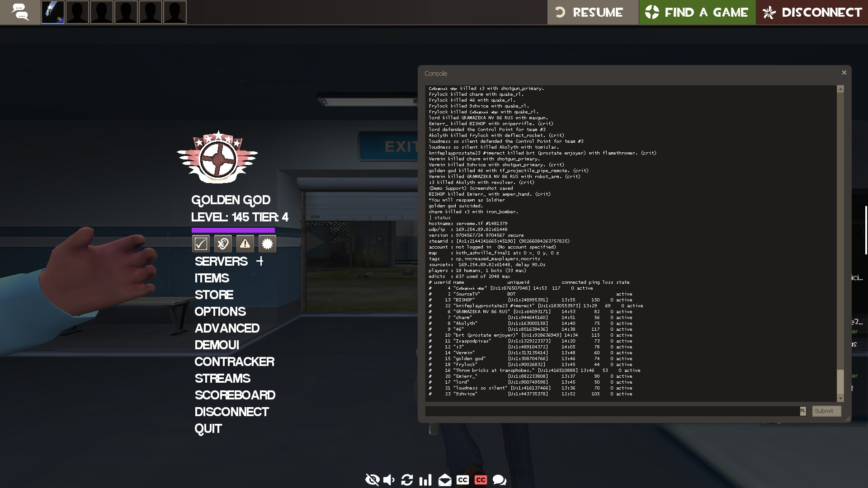Click the refresh arrows icon in bottom bar

pos(407,480)
